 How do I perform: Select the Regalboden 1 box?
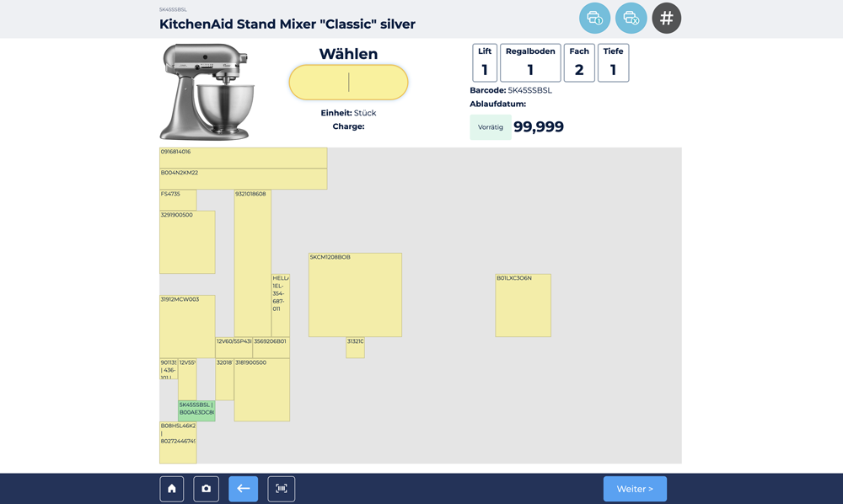(x=530, y=63)
